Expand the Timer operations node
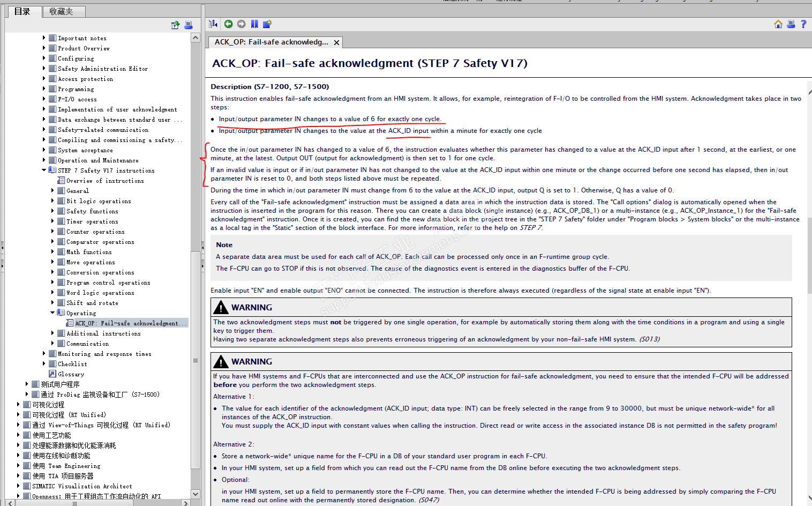The image size is (812, 506). 52,221
